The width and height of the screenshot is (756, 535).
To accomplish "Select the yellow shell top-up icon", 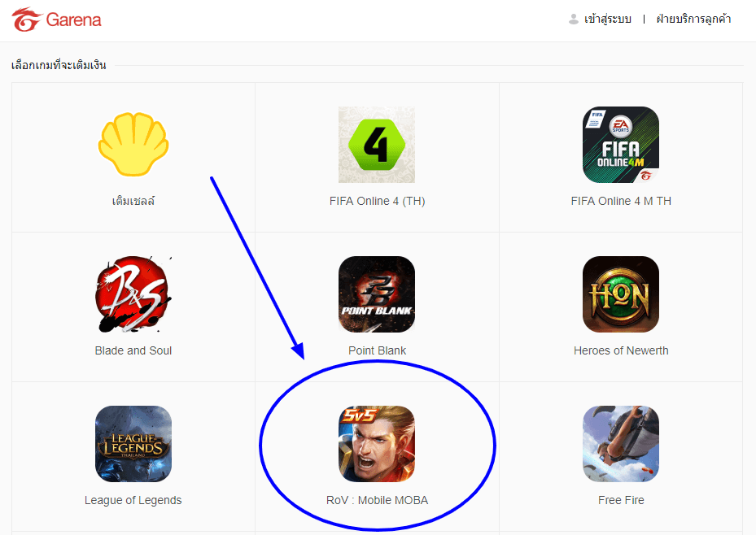I will tap(133, 144).
